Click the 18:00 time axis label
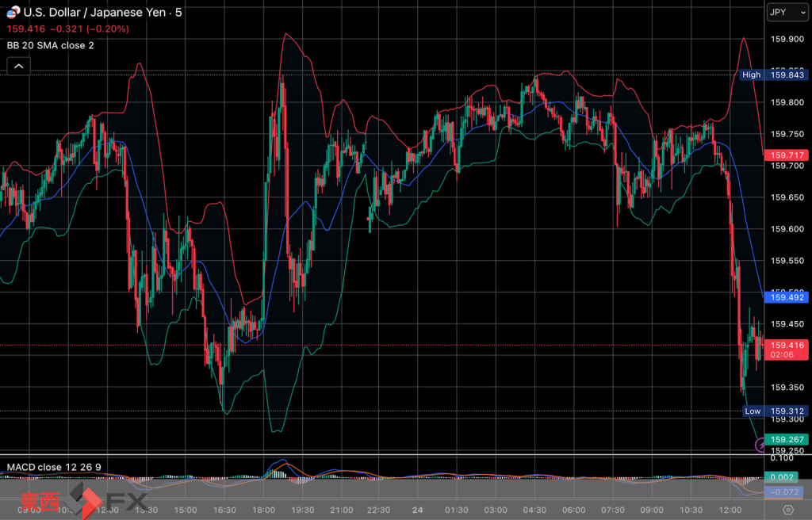Screen dimensions: 812x520 (263, 510)
